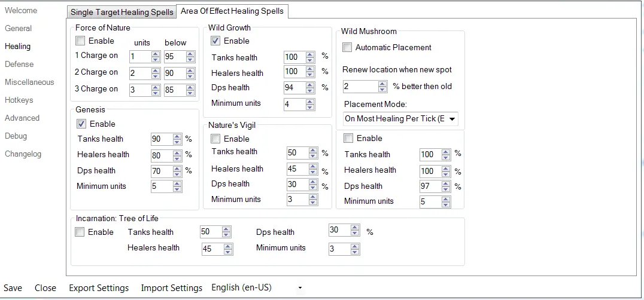The width and height of the screenshot is (644, 300).
Task: Open the Placement Mode dropdown
Action: [x=452, y=119]
